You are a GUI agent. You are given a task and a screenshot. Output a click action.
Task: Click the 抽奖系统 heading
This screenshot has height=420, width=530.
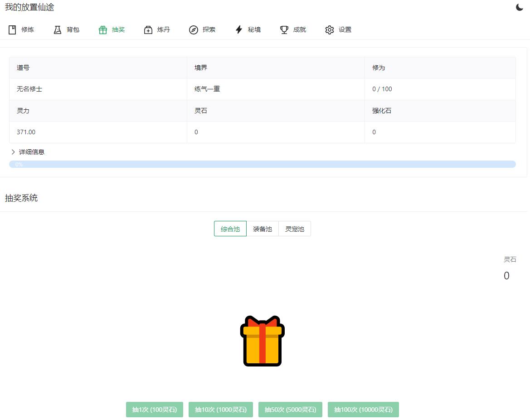coord(21,198)
